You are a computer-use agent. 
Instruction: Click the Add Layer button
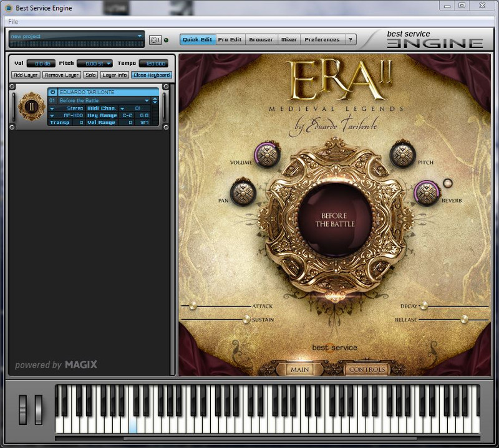click(x=26, y=75)
